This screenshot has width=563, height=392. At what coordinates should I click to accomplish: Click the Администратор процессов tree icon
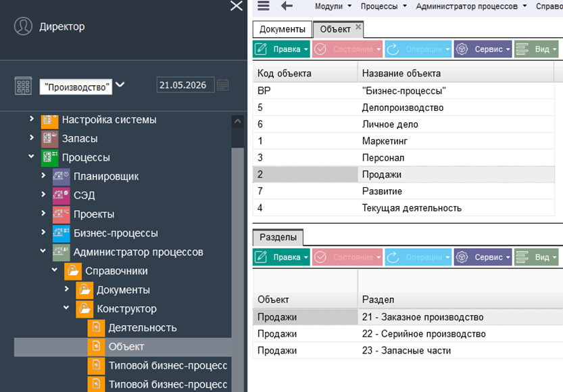[x=61, y=252]
